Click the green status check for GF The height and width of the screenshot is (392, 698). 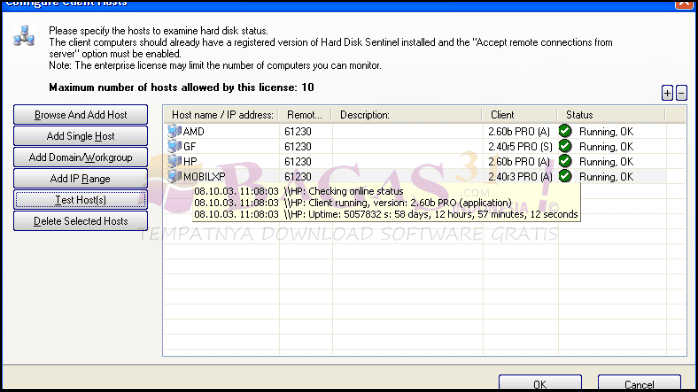pyautogui.click(x=565, y=146)
